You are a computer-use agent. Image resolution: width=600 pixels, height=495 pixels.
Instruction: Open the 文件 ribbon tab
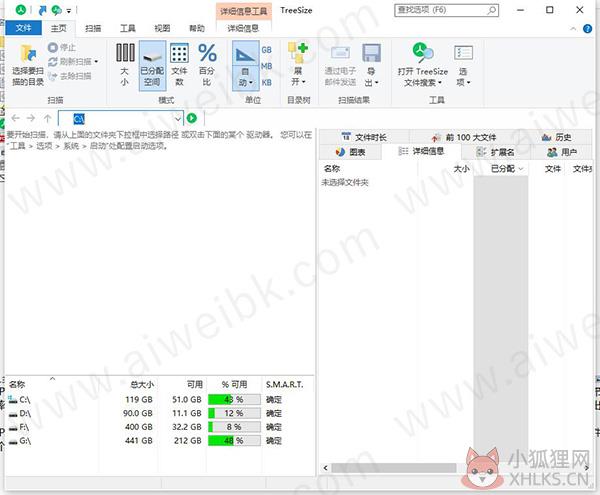(24, 28)
